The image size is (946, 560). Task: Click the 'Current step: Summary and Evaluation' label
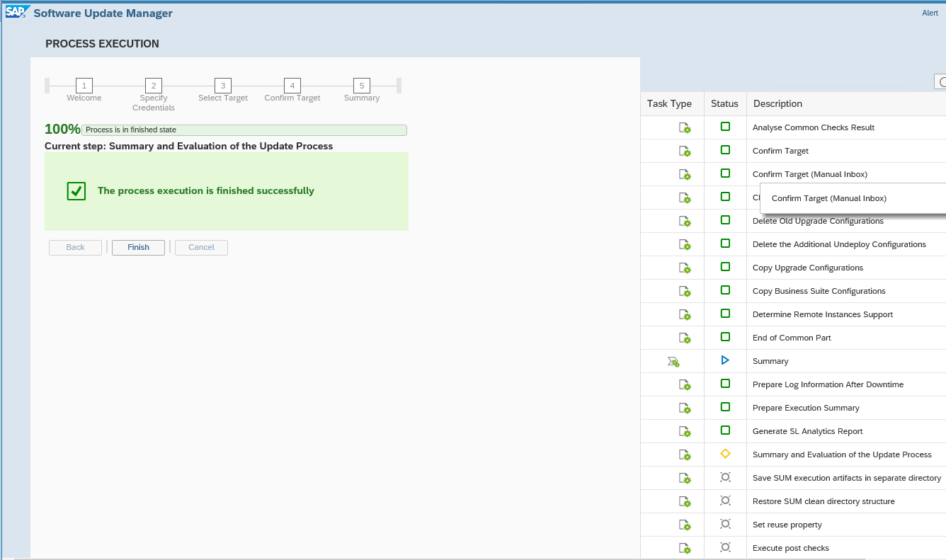[x=189, y=147]
